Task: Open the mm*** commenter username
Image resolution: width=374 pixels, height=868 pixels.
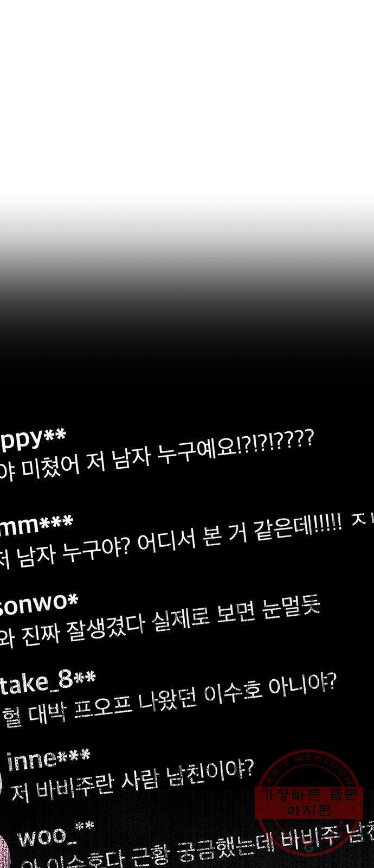Action: 36,525
